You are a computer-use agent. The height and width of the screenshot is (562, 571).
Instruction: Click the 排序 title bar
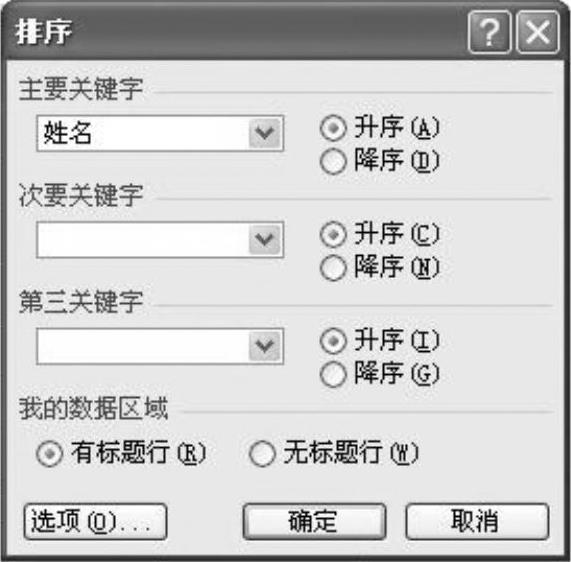(x=233, y=32)
